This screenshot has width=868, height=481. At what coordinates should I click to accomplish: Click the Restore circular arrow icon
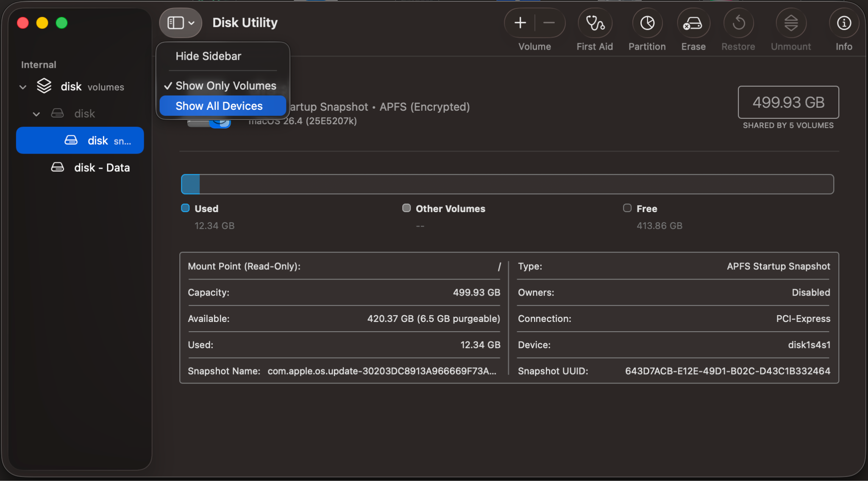pyautogui.click(x=738, y=23)
